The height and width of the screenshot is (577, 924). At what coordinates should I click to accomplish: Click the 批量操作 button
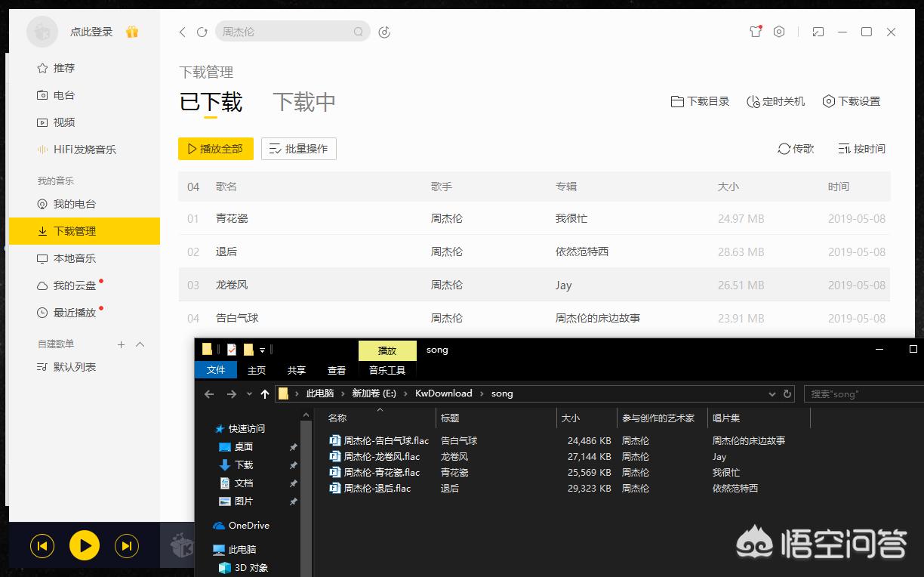(x=298, y=149)
